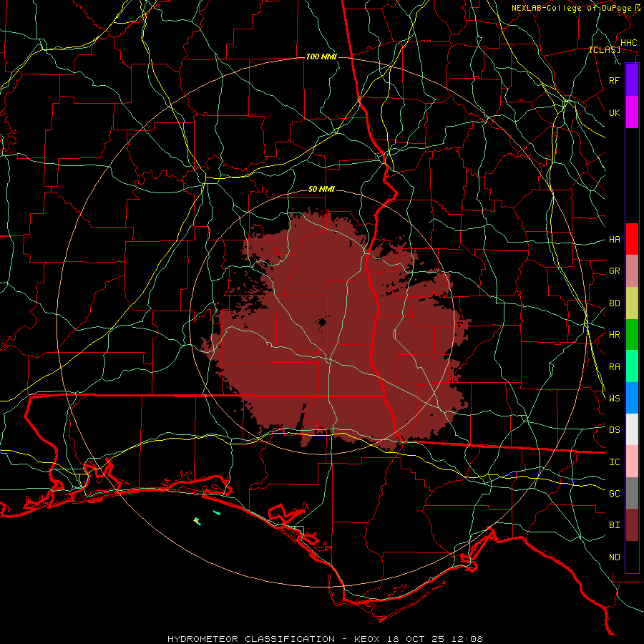Click the GR pink-brown legend swatch

coord(632,271)
